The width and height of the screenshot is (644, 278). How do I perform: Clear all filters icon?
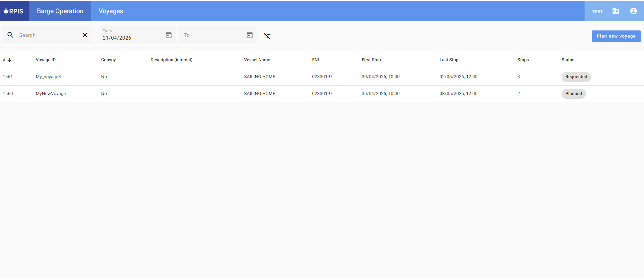(267, 36)
